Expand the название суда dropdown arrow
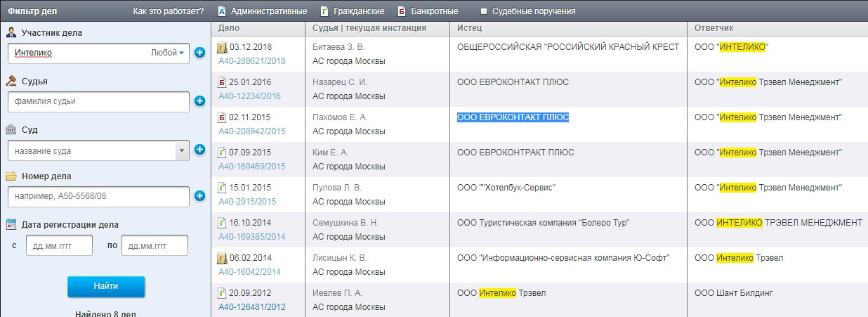Image resolution: width=868 pixels, height=317 pixels. coord(181,150)
